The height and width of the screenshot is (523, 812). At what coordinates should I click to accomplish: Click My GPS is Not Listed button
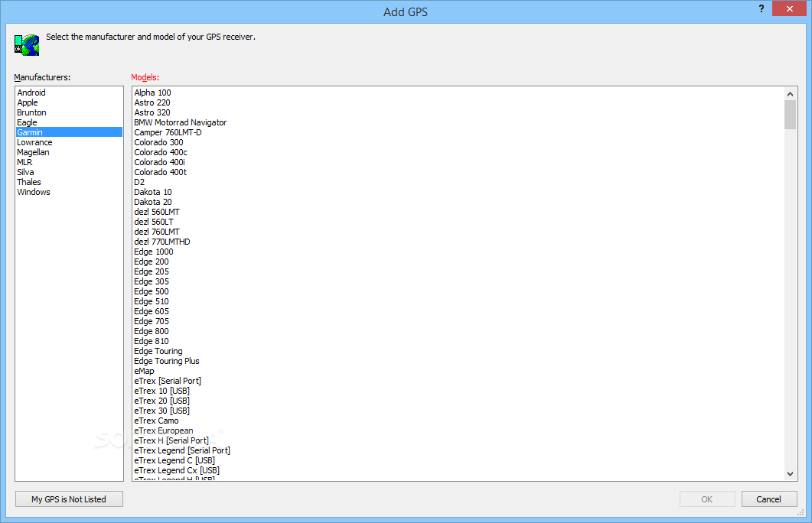[x=69, y=499]
